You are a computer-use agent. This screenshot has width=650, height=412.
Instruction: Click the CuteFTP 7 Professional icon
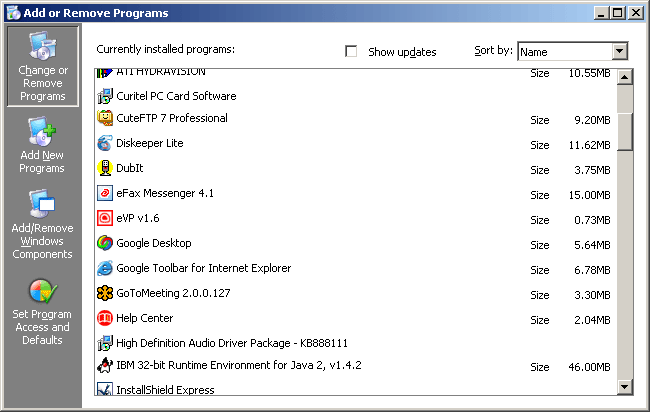(105, 118)
